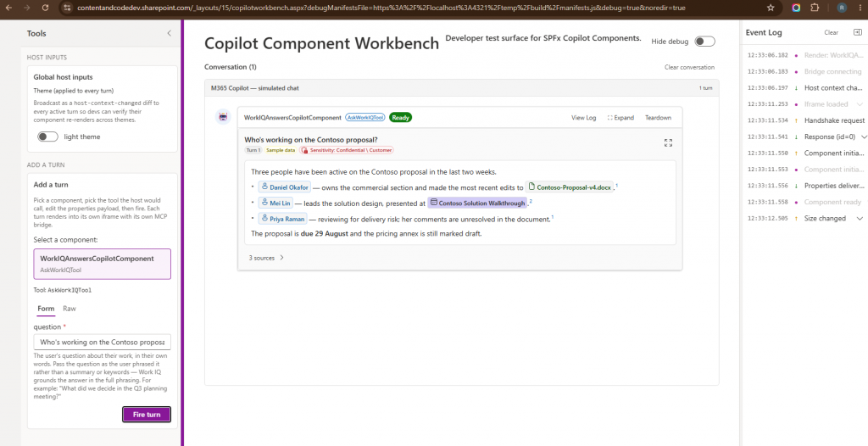Viewport: 868px width, 446px height.
Task: Open full-screen icon beside the question
Action: 668,143
